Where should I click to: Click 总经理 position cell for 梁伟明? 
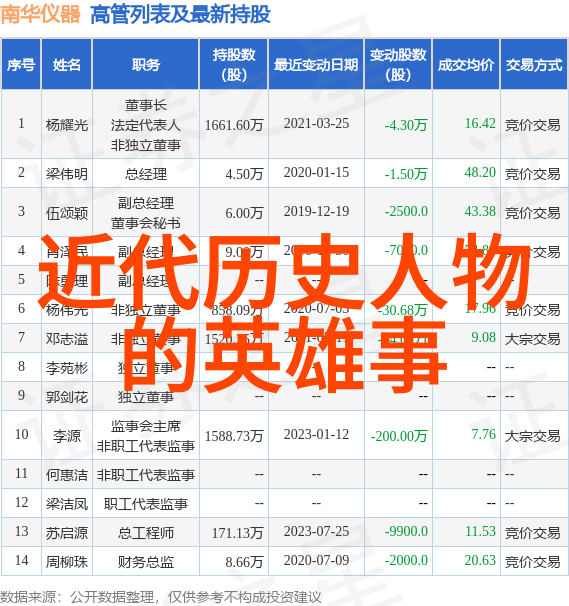click(146, 174)
